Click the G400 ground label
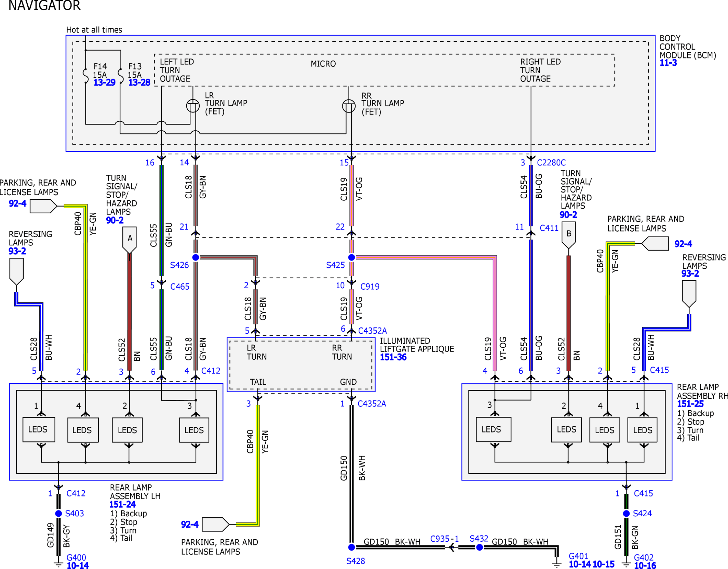728x569 pixels. click(x=76, y=558)
